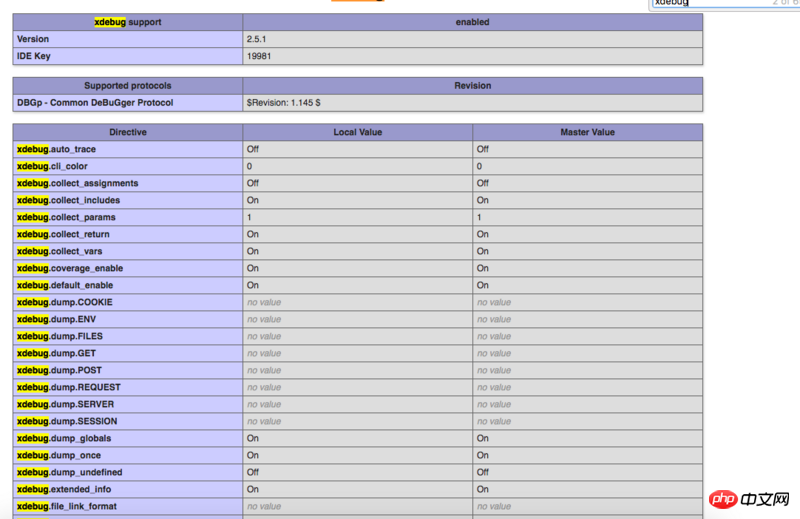Screen dimensions: 800x519
Task: Click auto_trace local value Off
Action: click(358, 149)
